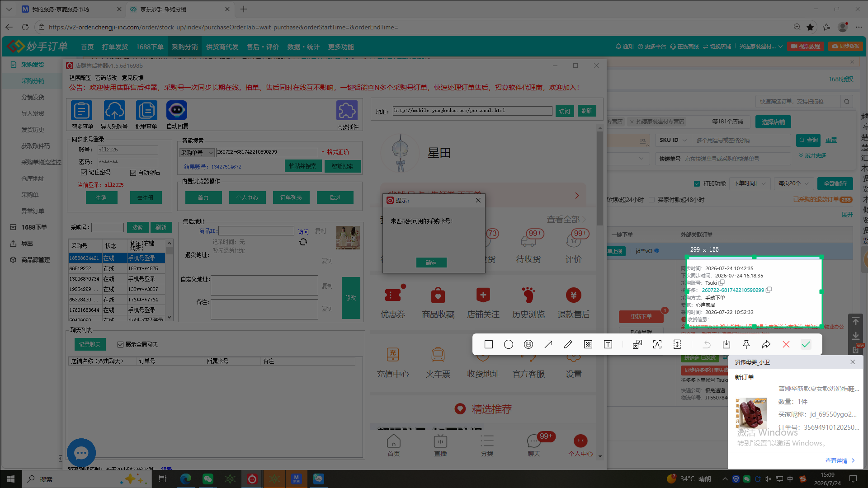868x488 pixels.
Task: Click 确定 in the 提示 dialog
Action: (431, 263)
